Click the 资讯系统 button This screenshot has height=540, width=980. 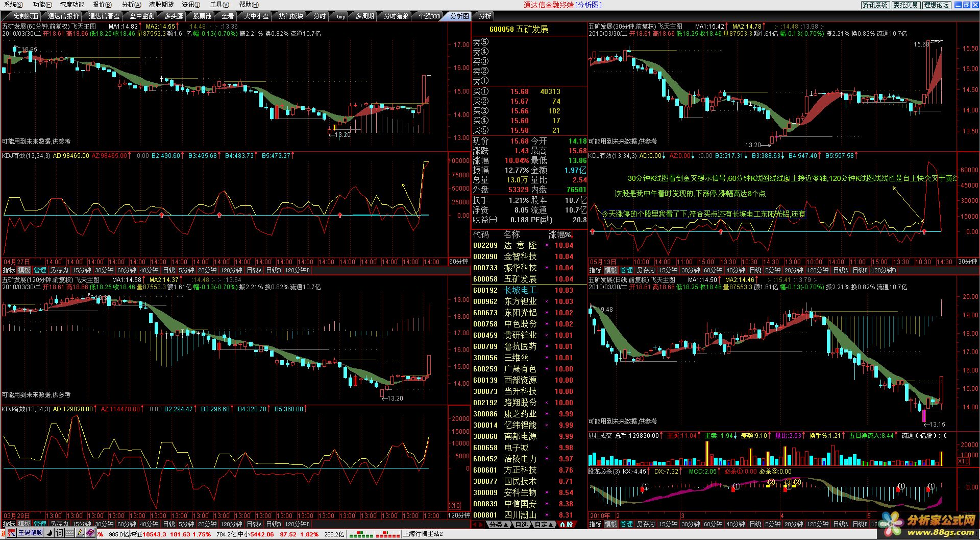[x=875, y=5]
